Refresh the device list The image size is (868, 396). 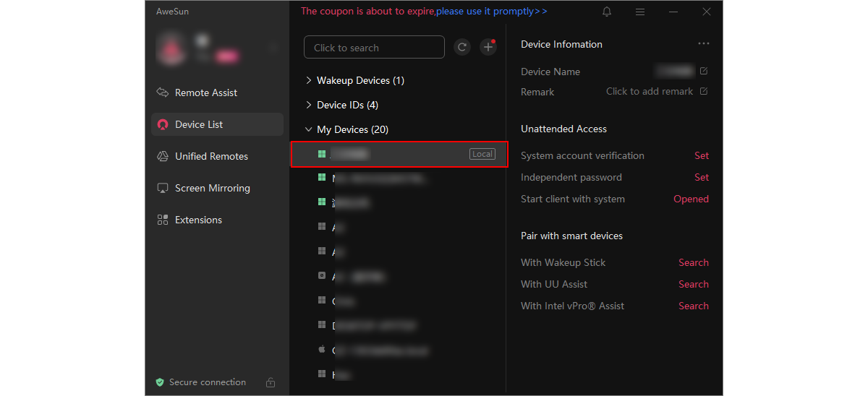(462, 47)
